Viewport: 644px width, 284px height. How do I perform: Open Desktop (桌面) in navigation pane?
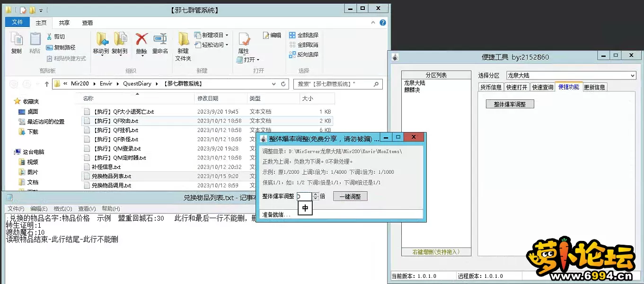pyautogui.click(x=28, y=112)
